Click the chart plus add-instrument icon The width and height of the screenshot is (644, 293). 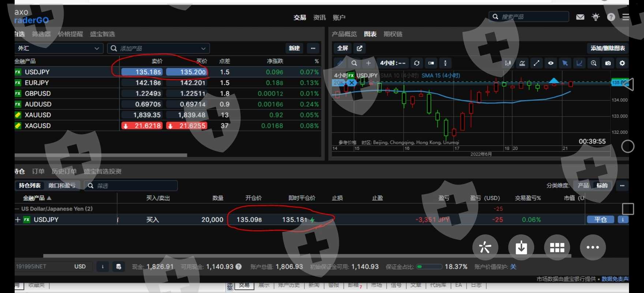tap(368, 63)
